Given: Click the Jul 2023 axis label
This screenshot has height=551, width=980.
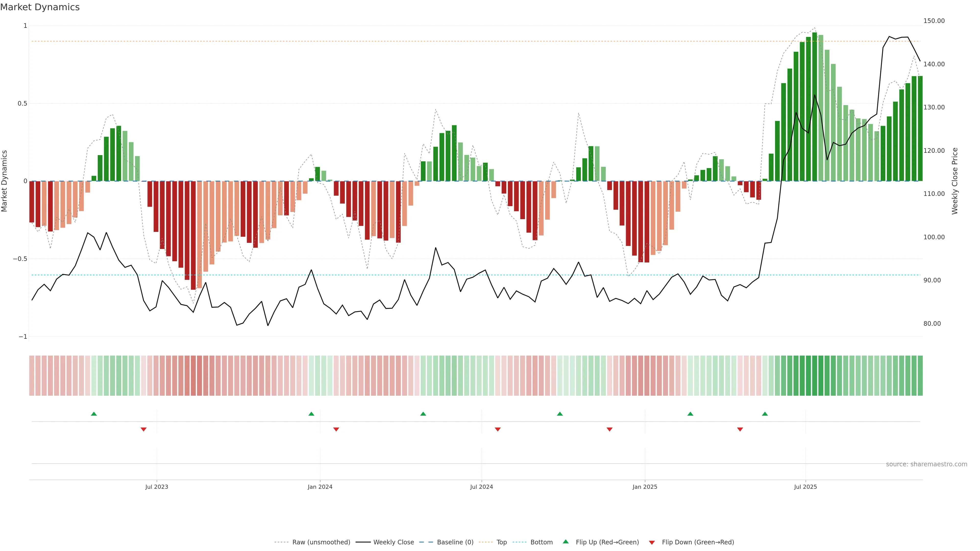Looking at the screenshot, I should pos(156,487).
